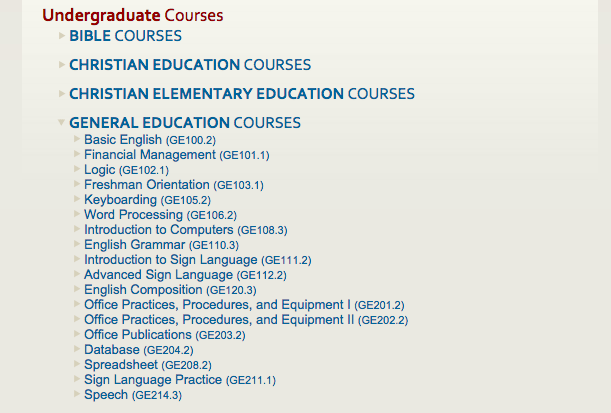
Task: Open the English Grammar course
Action: pyautogui.click(x=161, y=245)
